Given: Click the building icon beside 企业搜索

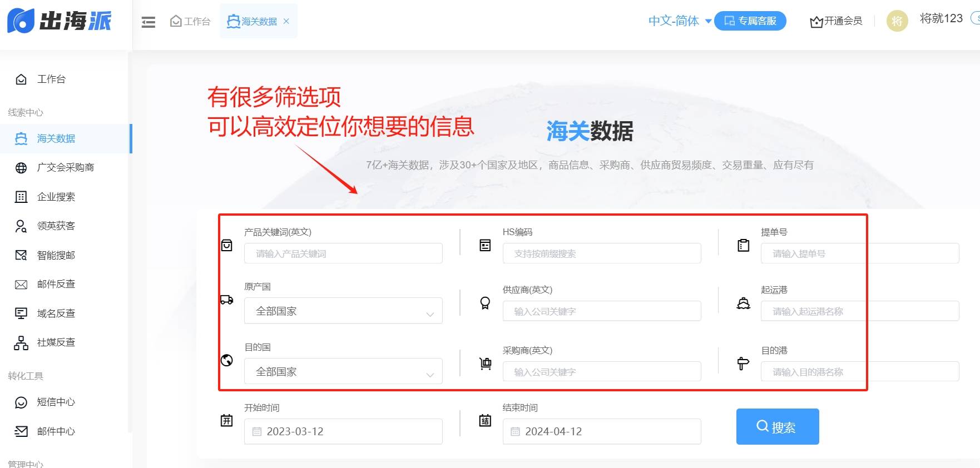Looking at the screenshot, I should tap(21, 197).
